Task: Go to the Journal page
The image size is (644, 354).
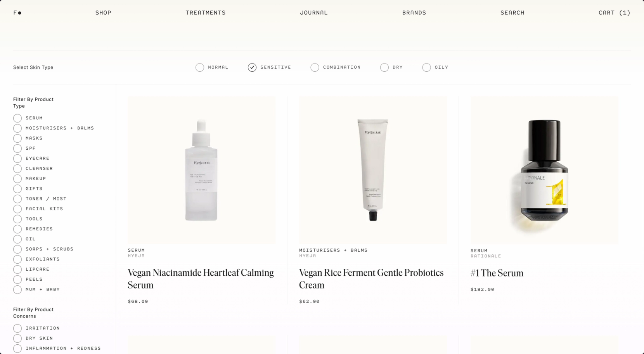Action: [x=314, y=13]
